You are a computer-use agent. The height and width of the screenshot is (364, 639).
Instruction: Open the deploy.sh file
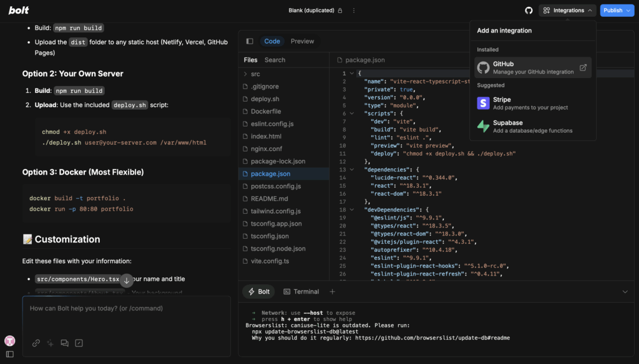tap(284, 99)
